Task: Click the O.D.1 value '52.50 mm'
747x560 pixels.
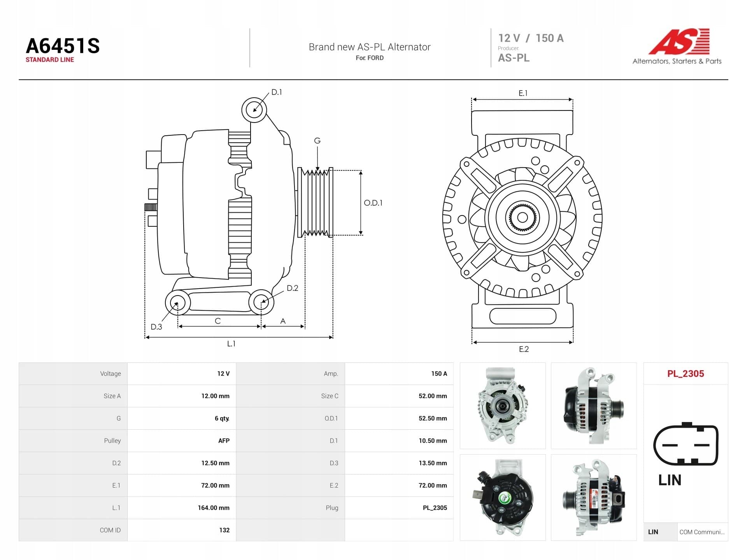Action: (x=433, y=418)
